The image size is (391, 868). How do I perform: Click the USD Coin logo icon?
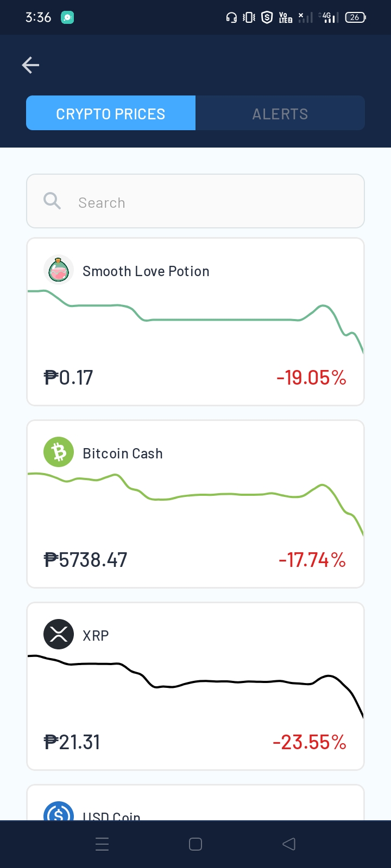click(x=59, y=811)
